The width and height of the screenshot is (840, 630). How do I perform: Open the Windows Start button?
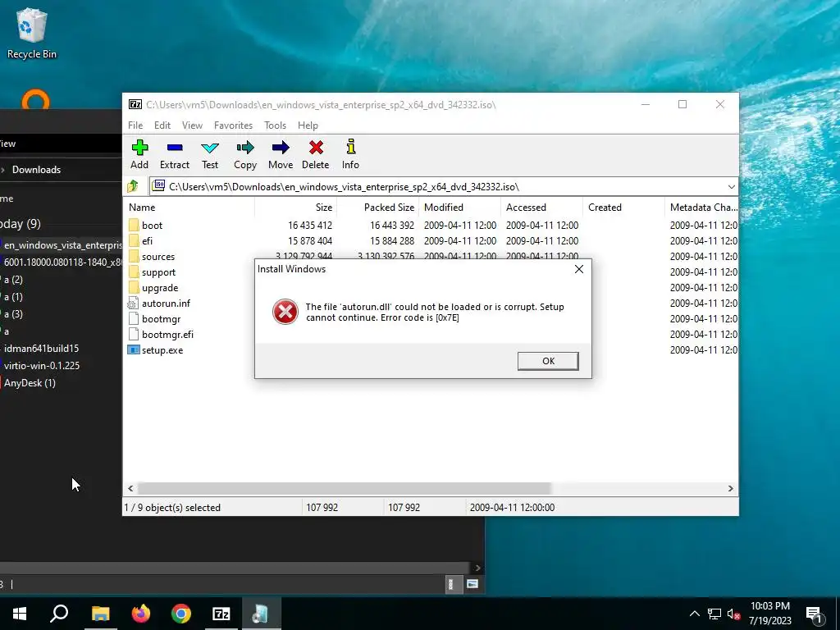click(20, 614)
